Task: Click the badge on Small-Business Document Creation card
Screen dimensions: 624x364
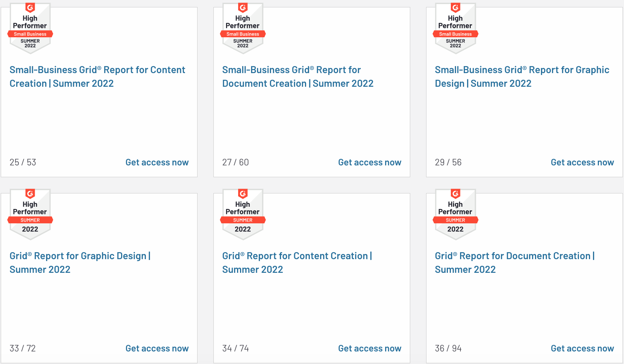Action: coord(243,28)
